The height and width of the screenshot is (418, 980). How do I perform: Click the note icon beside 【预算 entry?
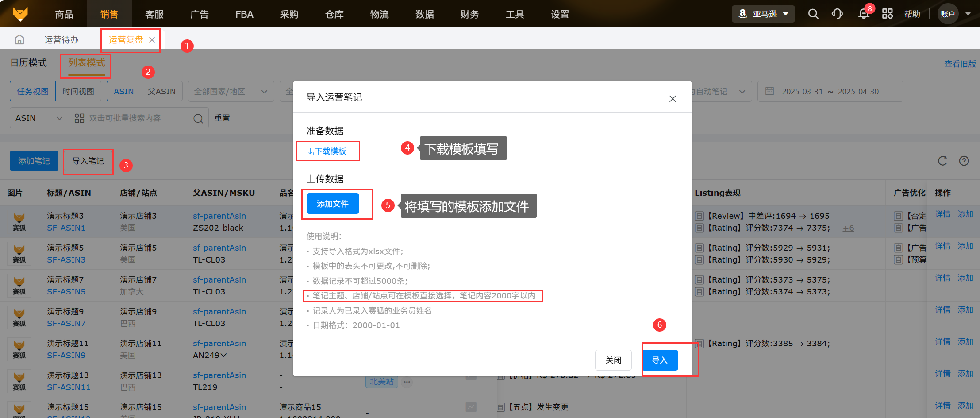[x=898, y=260]
